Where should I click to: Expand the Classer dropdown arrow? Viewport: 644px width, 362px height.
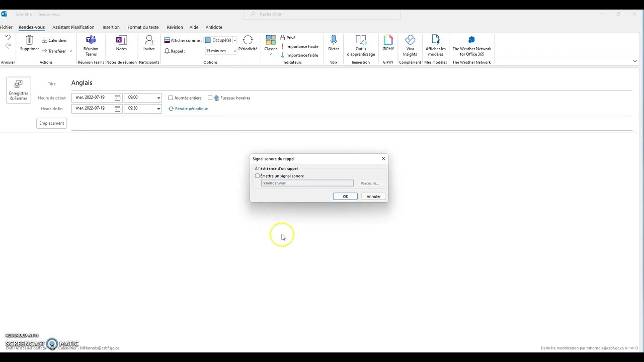[x=271, y=54]
